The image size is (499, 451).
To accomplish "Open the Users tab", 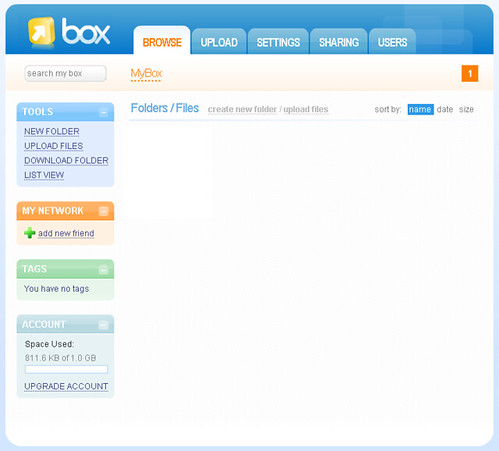I will point(392,42).
